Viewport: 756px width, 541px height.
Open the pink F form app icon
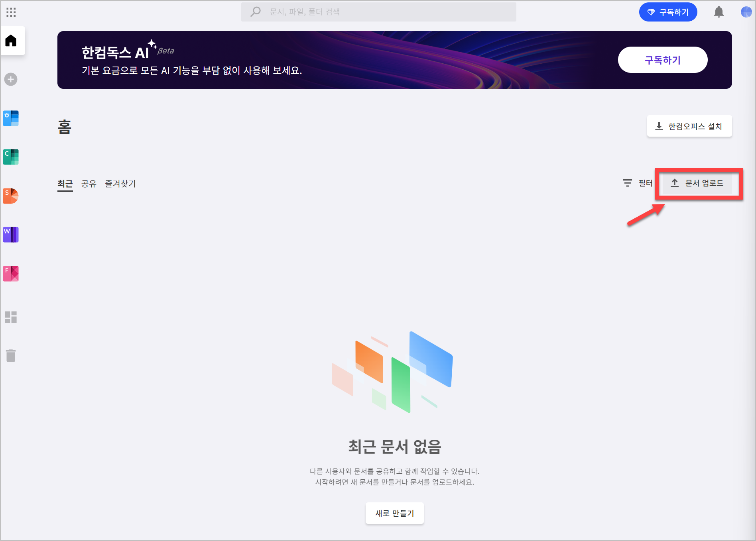(11, 274)
